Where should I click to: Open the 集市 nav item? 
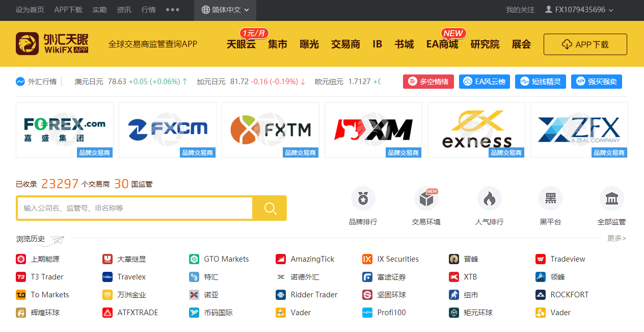pos(278,44)
